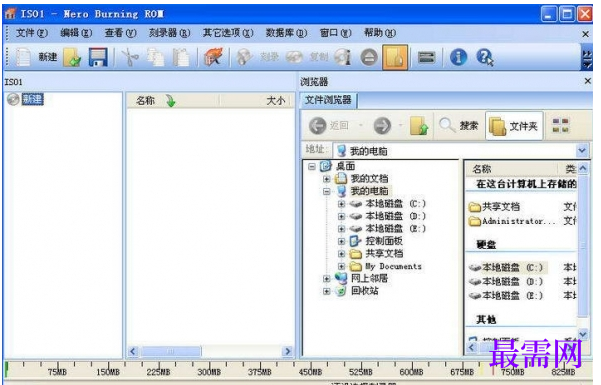Select the 新建 disc item in ISO1 tree
The image size is (601, 385).
coord(32,100)
